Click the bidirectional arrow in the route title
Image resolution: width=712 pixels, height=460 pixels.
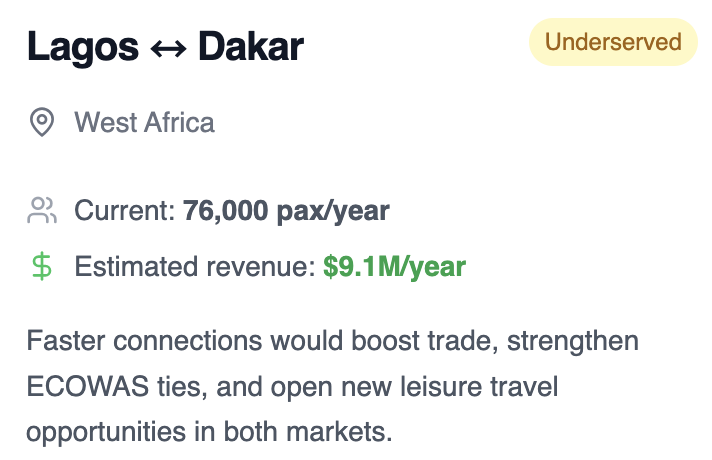point(168,48)
